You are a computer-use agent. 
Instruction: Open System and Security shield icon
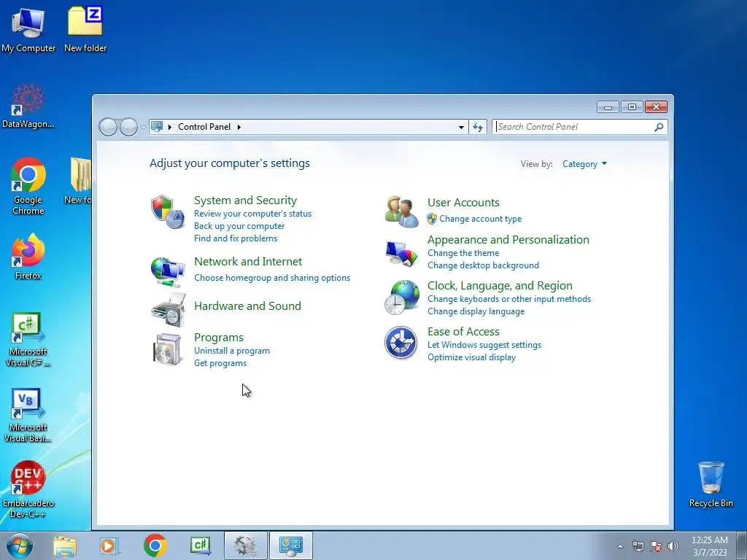tap(167, 212)
